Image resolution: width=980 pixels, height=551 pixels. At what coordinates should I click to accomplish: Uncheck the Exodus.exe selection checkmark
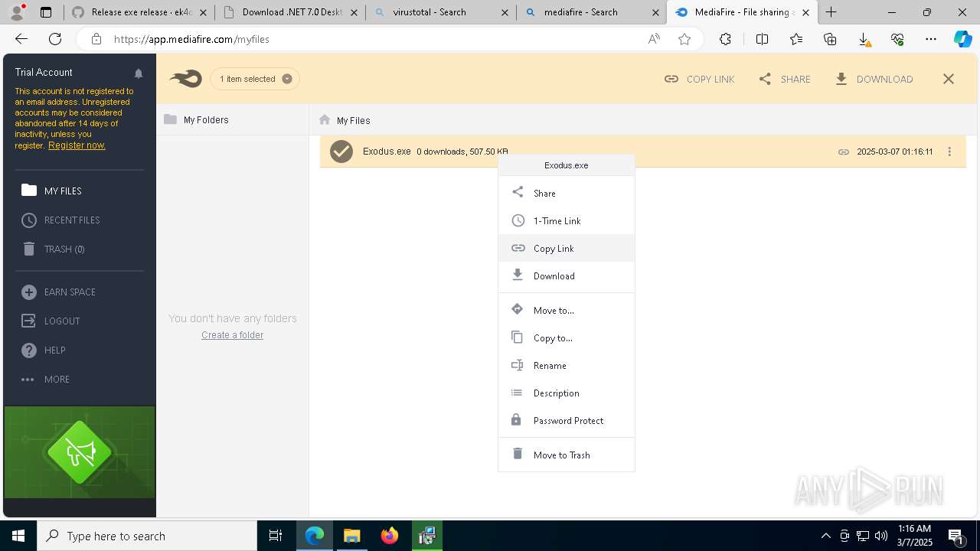[341, 152]
